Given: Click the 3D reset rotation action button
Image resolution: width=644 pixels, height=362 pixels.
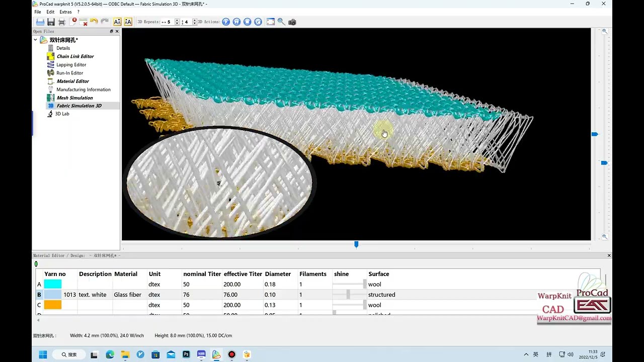Looking at the screenshot, I should [258, 22].
